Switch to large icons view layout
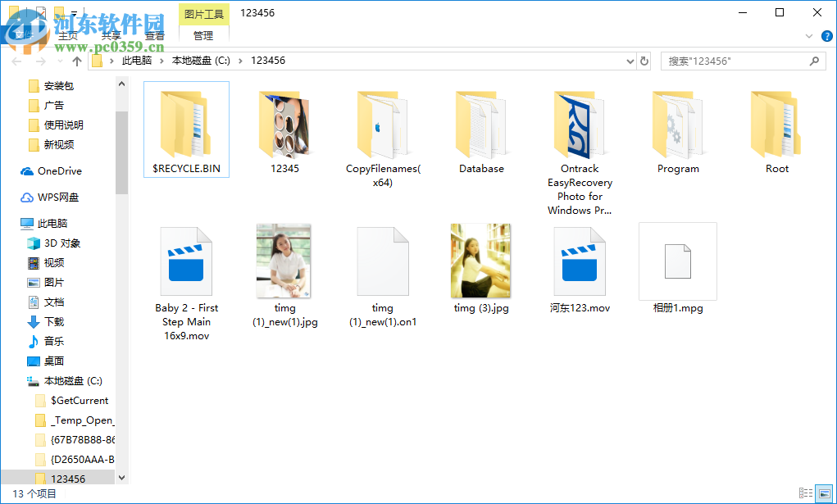837x504 pixels. 824,493
